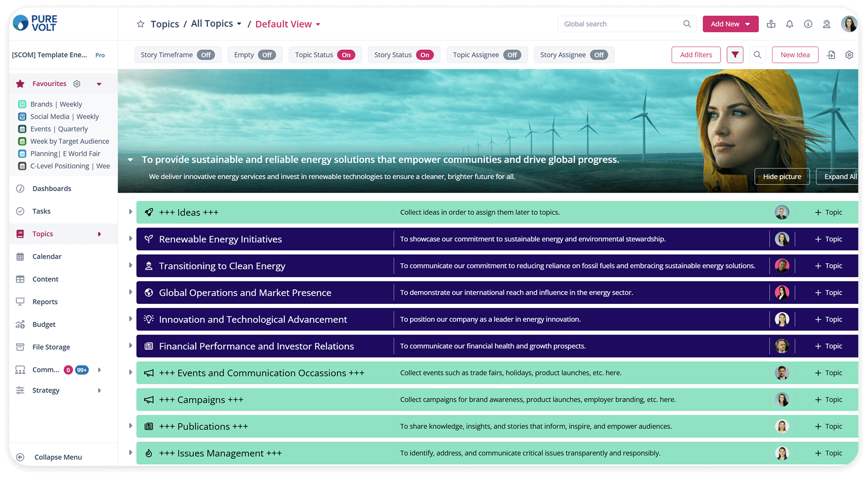Click the export icon next to New Idea
Viewport: 868px width, 477px height.
tap(831, 55)
